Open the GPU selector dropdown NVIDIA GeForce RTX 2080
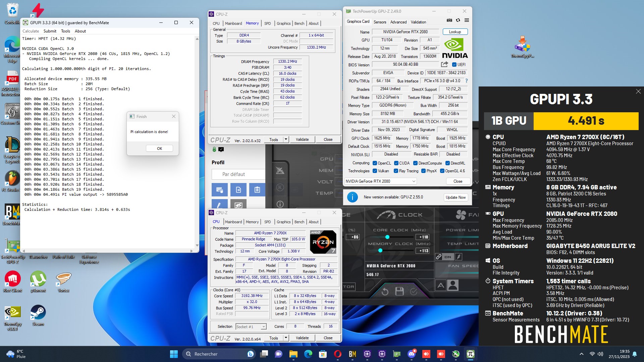Screen dimensions: 644x362 coord(380,181)
